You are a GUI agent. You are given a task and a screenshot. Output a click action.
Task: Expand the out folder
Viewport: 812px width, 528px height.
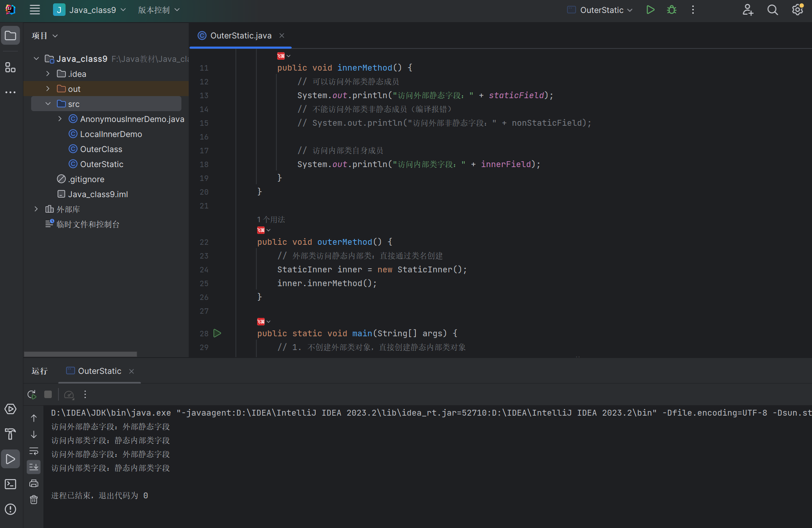[48, 89]
